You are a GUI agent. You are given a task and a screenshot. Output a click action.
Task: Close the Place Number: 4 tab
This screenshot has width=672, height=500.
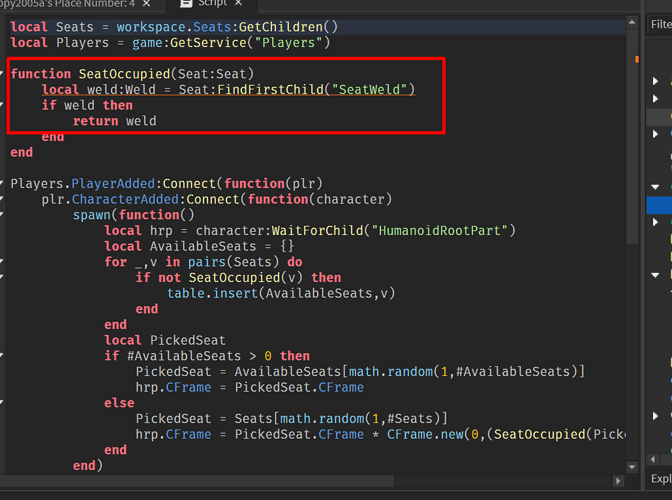coord(146,3)
